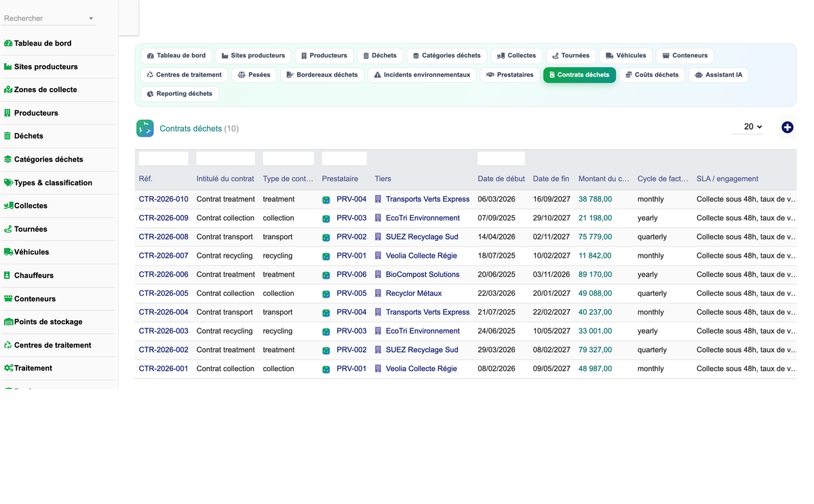Image resolution: width=814 pixels, height=504 pixels.
Task: Open prestataire link PRV-006
Action: [x=351, y=275]
